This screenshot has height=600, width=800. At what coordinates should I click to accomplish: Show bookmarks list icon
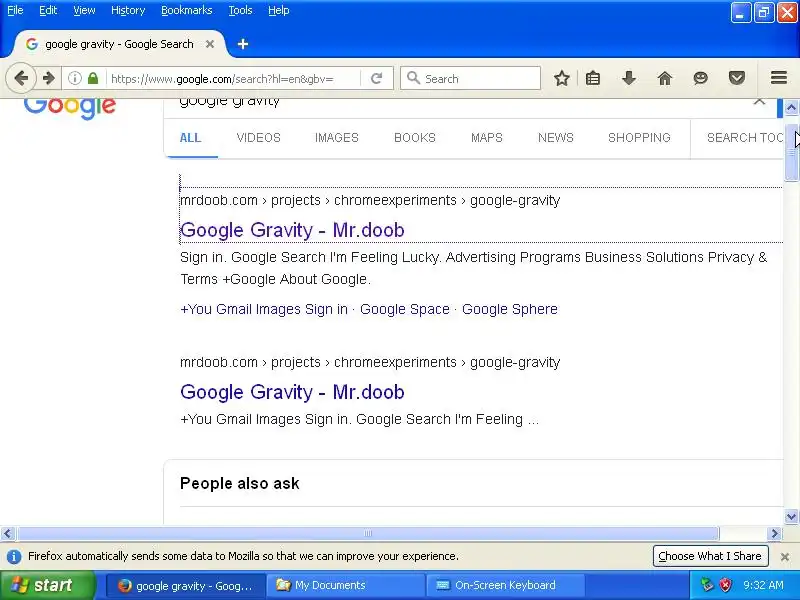pyautogui.click(x=593, y=79)
